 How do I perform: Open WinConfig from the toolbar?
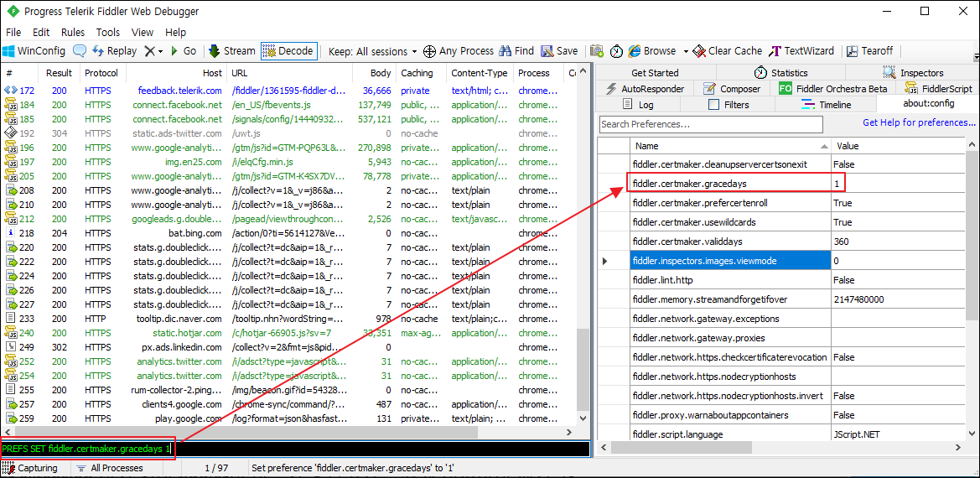tap(34, 51)
